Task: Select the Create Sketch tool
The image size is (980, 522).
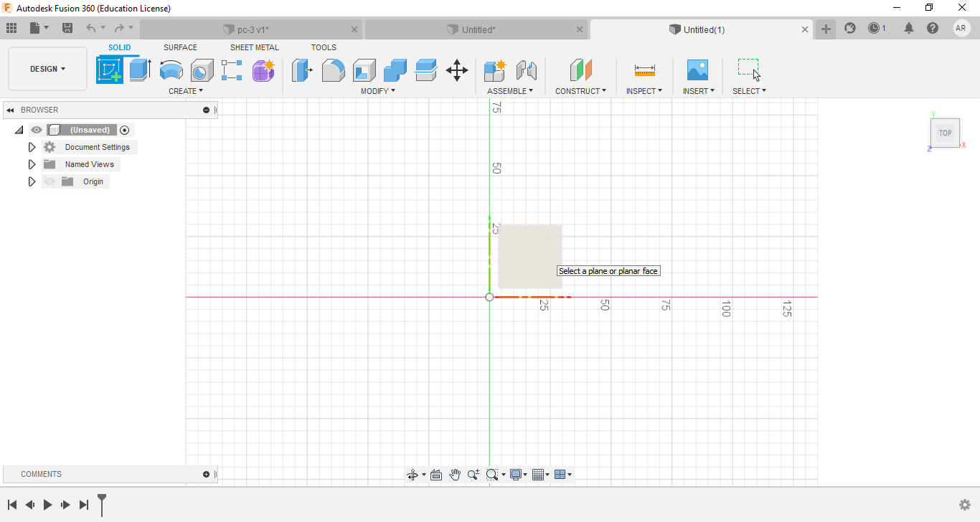Action: (110, 70)
